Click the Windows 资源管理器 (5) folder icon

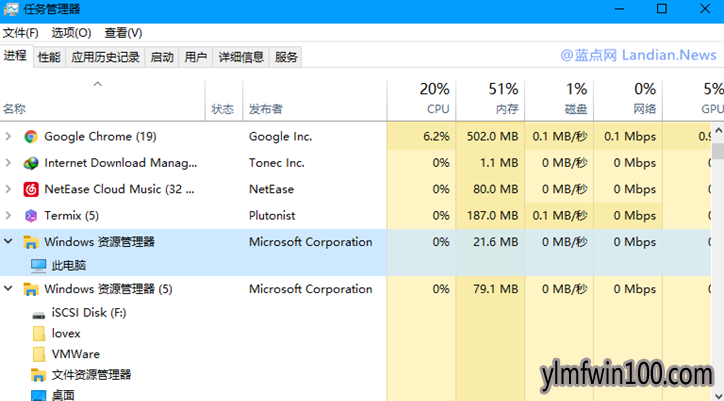pos(31,289)
